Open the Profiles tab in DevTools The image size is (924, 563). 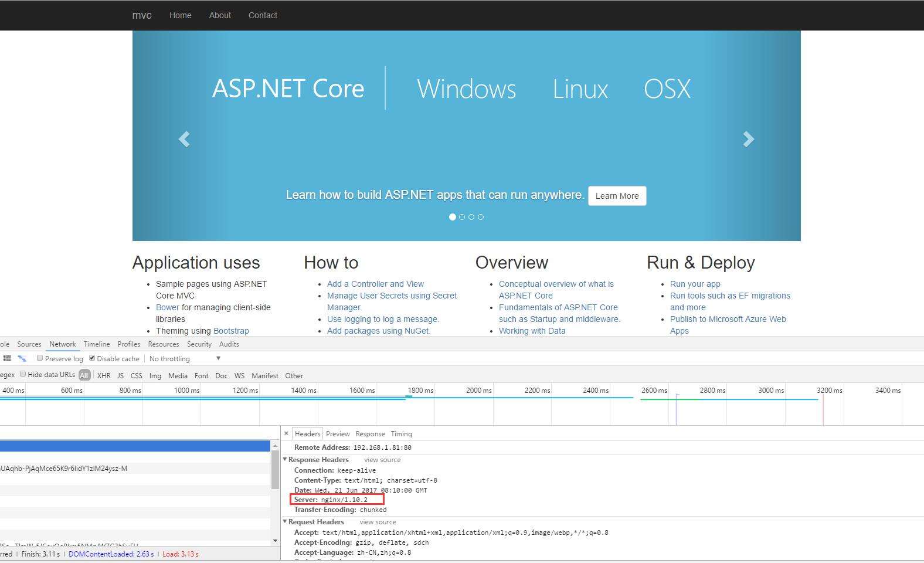pos(129,344)
